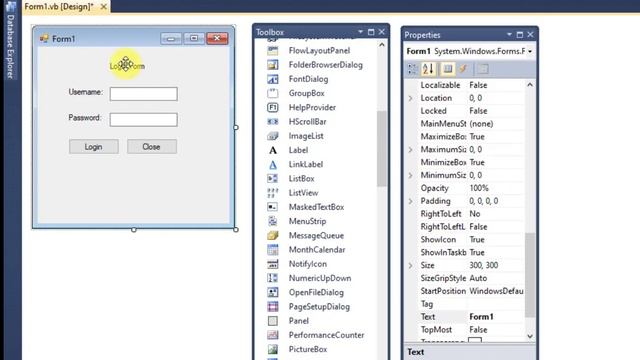Select the ImageList icon in Toolbox
This screenshot has width=640, height=360.
[x=273, y=136]
